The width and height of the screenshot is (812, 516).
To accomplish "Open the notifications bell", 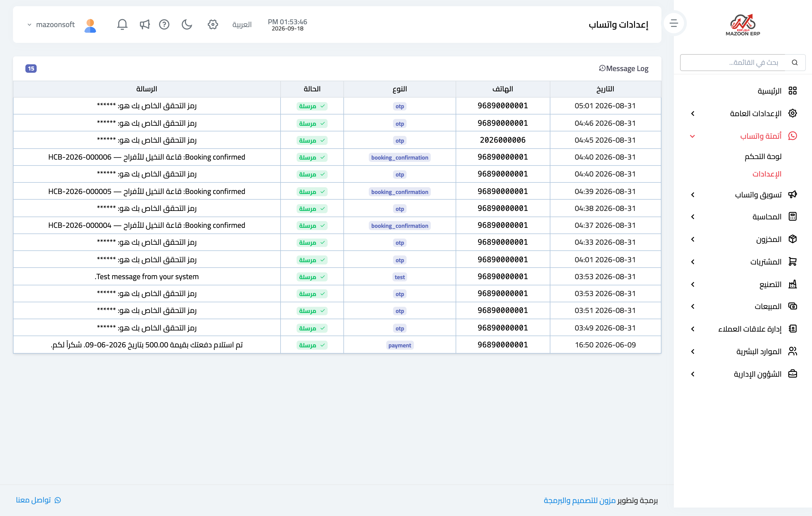I will [x=122, y=24].
